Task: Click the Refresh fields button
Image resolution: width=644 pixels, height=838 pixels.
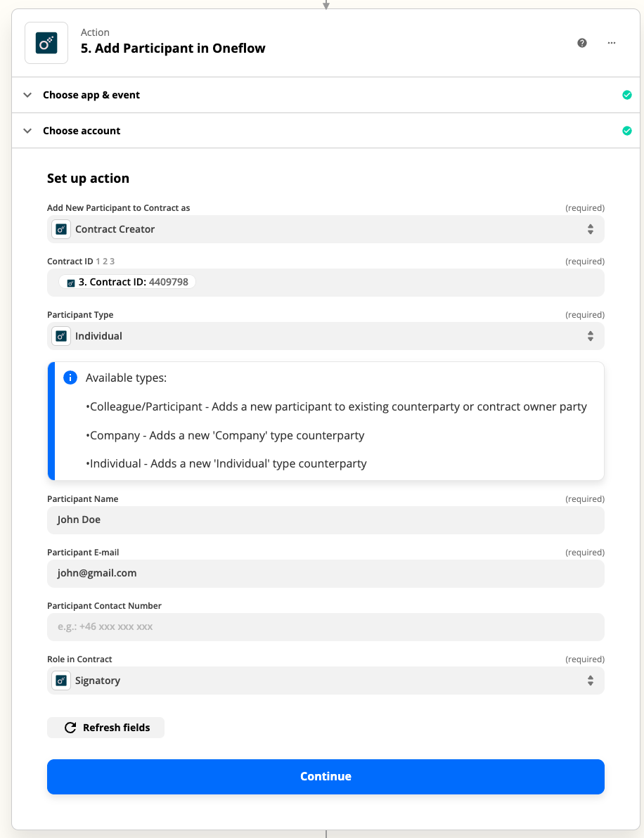Action: coord(105,727)
